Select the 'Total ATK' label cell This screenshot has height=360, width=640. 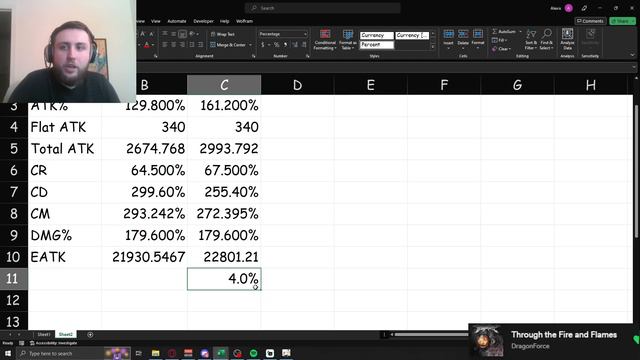[x=64, y=149]
